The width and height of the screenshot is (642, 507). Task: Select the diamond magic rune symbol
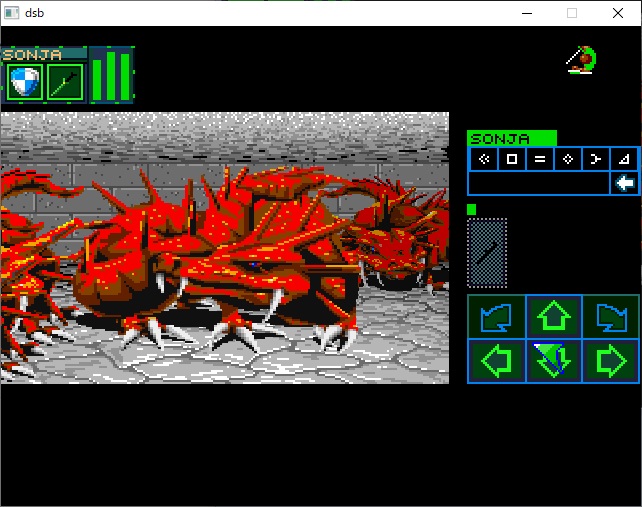pos(567,159)
